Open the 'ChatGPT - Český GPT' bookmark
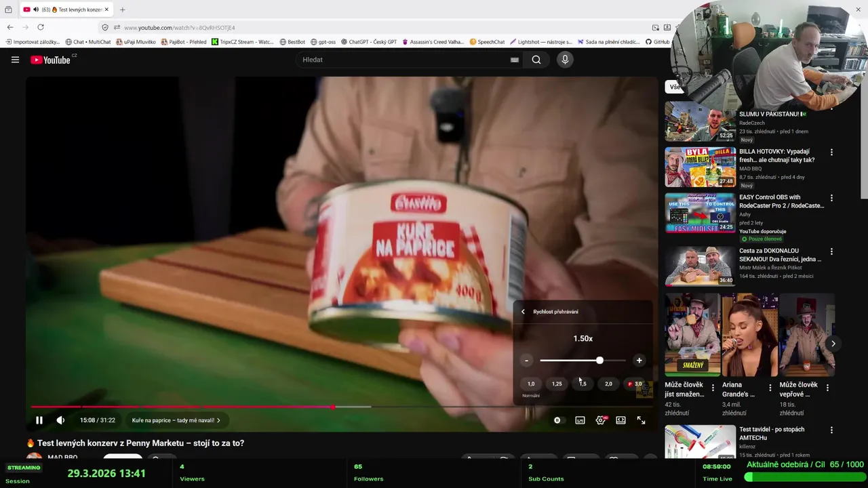Image resolution: width=868 pixels, height=488 pixels. tap(368, 42)
